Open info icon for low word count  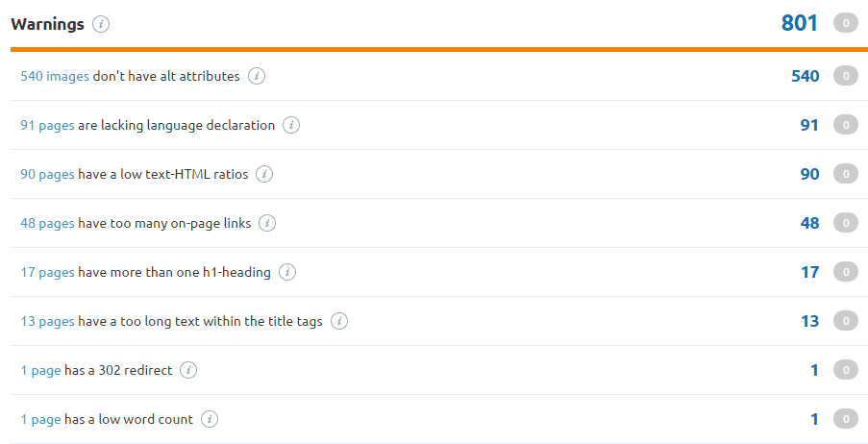click(210, 419)
